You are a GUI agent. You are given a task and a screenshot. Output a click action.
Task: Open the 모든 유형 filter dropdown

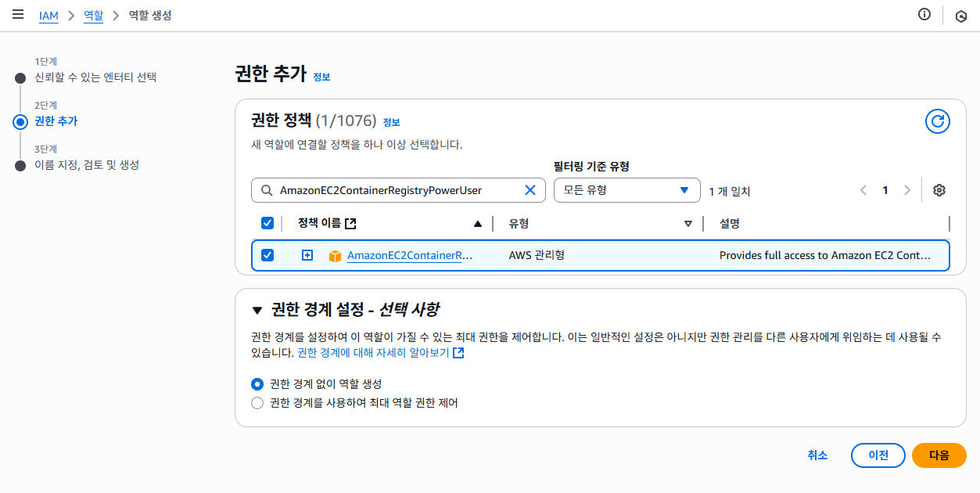pos(626,190)
